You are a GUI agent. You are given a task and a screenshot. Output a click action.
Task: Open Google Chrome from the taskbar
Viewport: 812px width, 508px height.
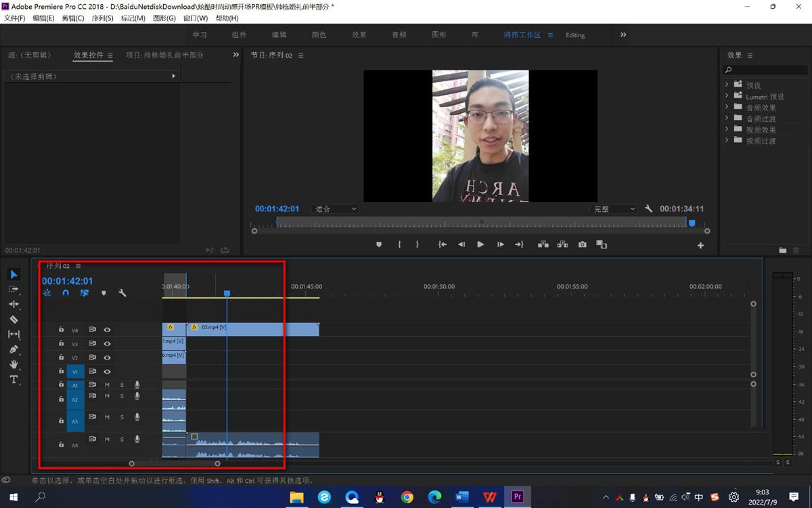[407, 497]
